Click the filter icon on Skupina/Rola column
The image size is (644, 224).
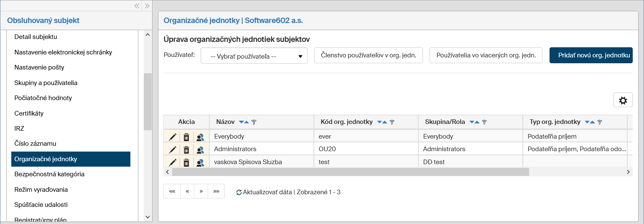pyautogui.click(x=484, y=122)
